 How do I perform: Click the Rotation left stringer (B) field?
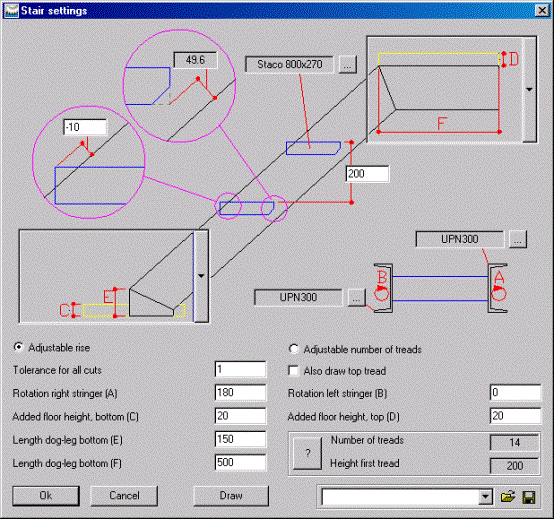[x=515, y=393]
